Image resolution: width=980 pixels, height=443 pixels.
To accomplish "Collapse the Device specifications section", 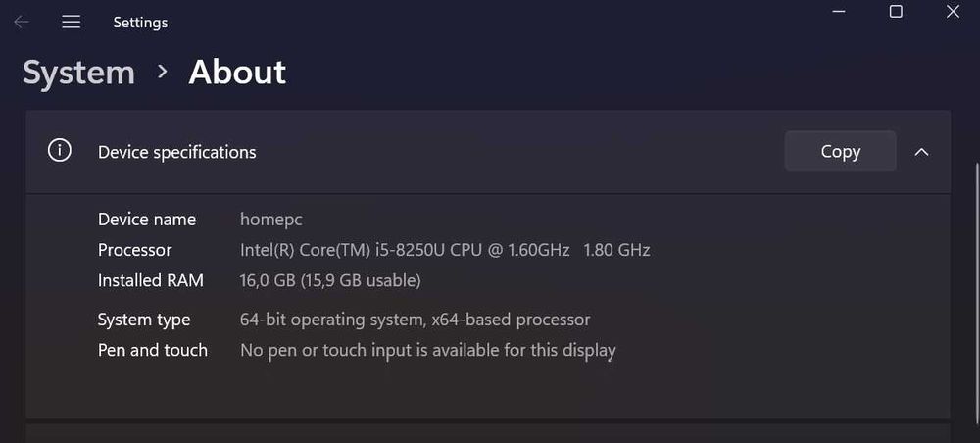I will [921, 152].
